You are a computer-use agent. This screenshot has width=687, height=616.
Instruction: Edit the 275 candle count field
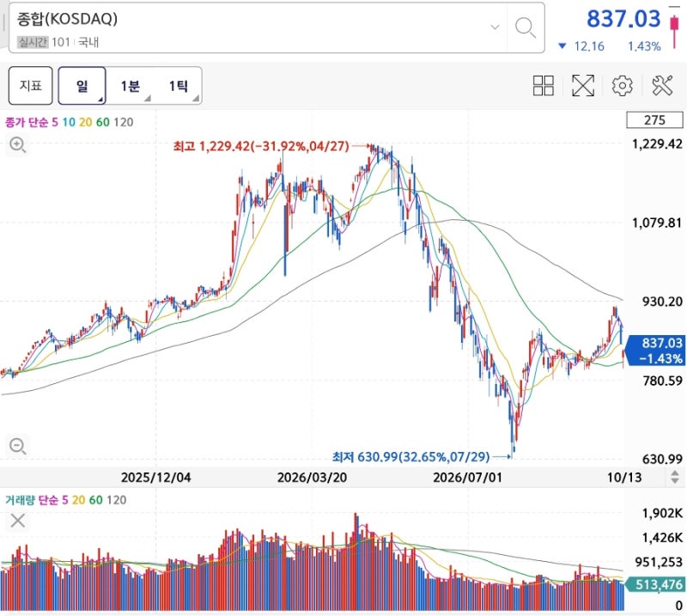pos(654,119)
